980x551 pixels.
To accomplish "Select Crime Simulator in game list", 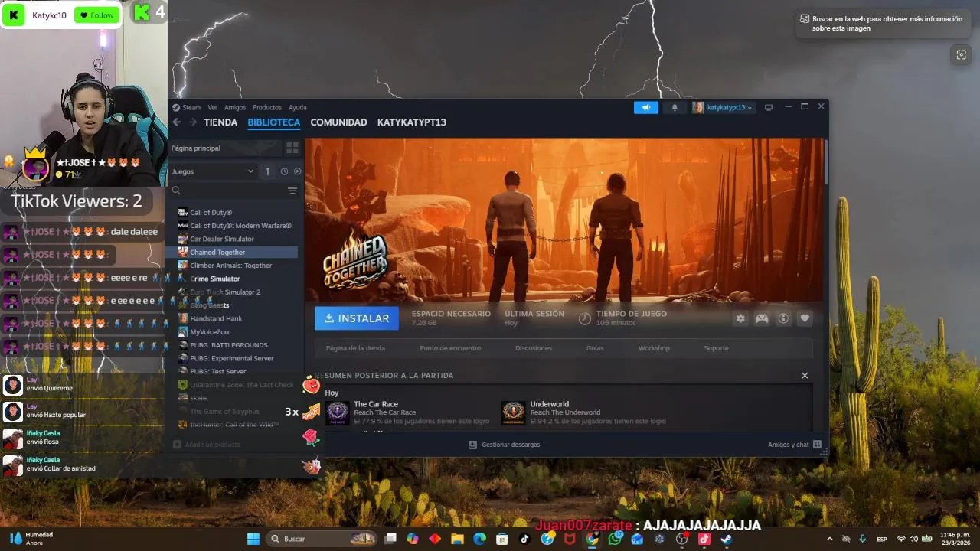I will [x=215, y=279].
